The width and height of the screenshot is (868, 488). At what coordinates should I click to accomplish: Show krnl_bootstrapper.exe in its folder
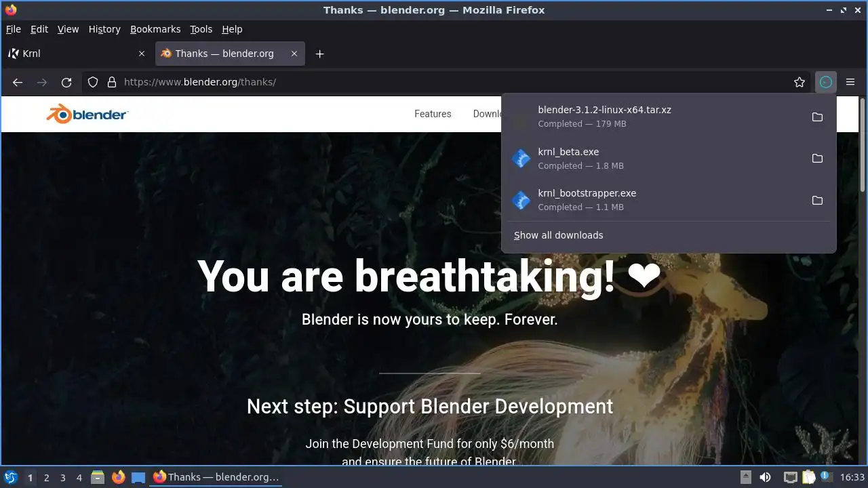(x=817, y=200)
